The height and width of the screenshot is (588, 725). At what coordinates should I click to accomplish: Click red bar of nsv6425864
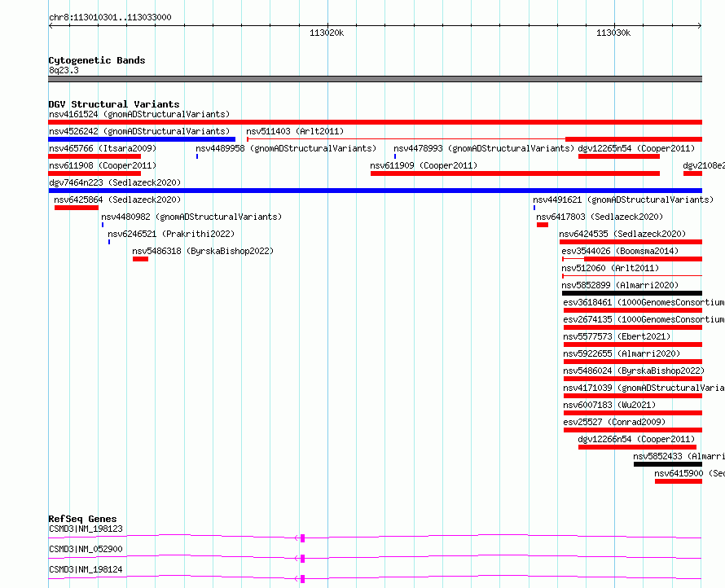click(x=77, y=208)
